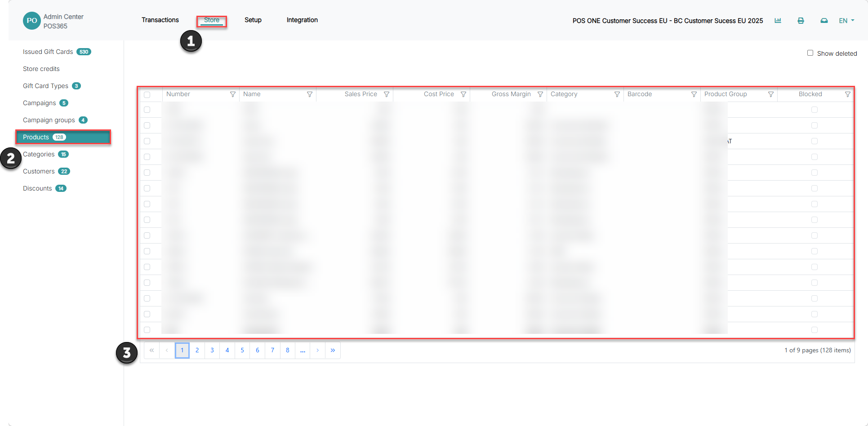Viewport: 868px width, 426px height.
Task: Click the printer icon in header
Action: click(x=801, y=21)
